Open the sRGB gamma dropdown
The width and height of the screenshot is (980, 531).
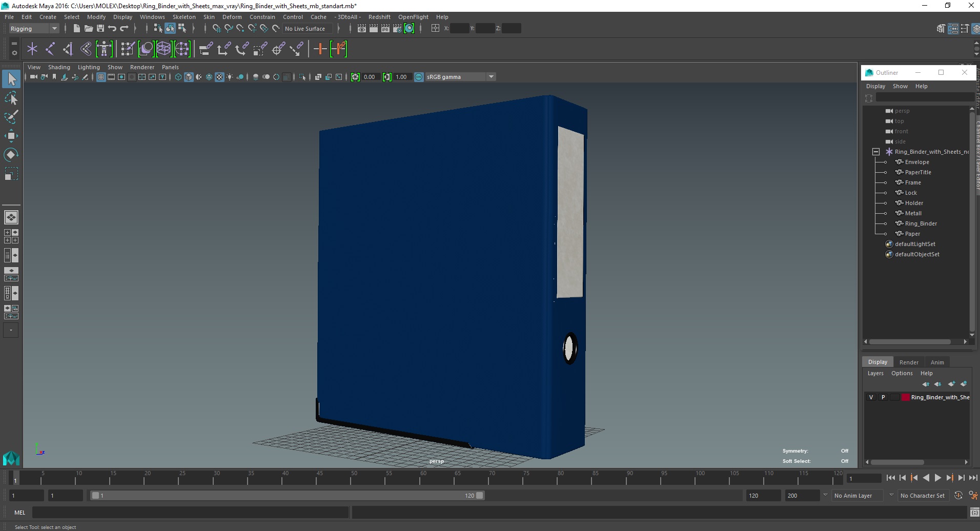click(x=460, y=77)
